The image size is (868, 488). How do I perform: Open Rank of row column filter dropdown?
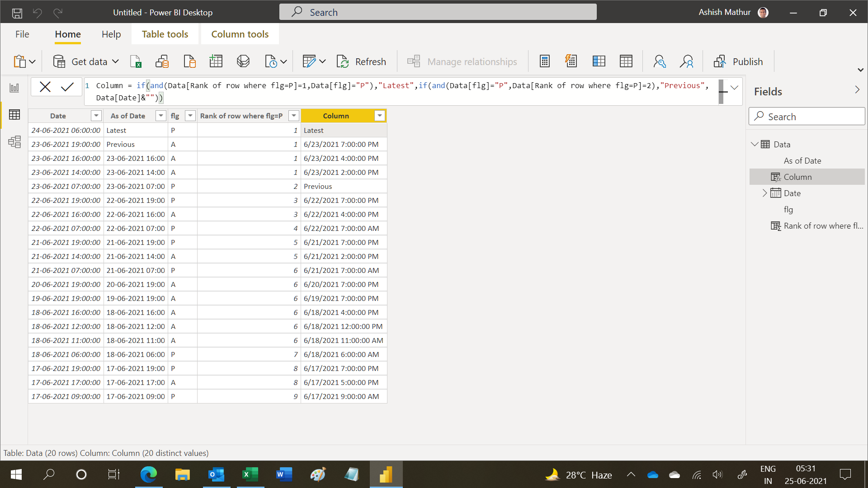(294, 116)
